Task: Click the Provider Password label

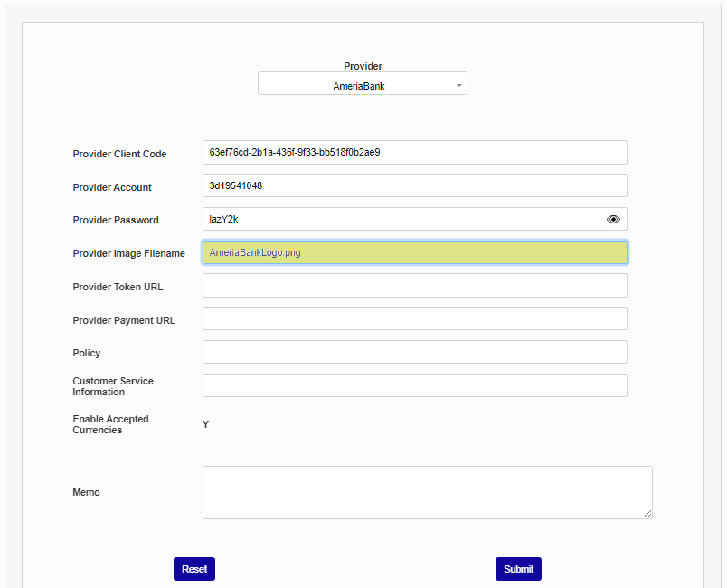Action: pos(116,220)
